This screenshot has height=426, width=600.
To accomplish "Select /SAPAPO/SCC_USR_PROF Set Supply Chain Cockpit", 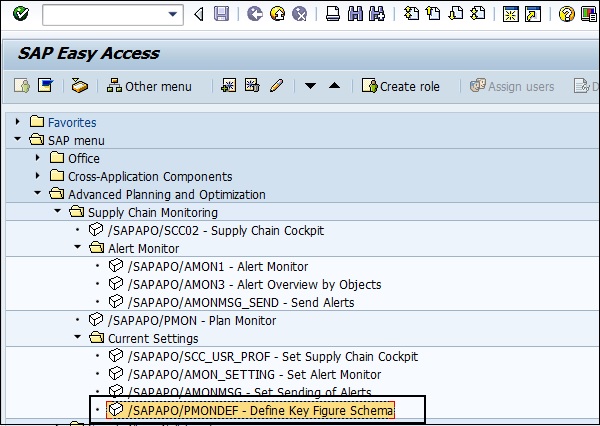I will (x=273, y=356).
